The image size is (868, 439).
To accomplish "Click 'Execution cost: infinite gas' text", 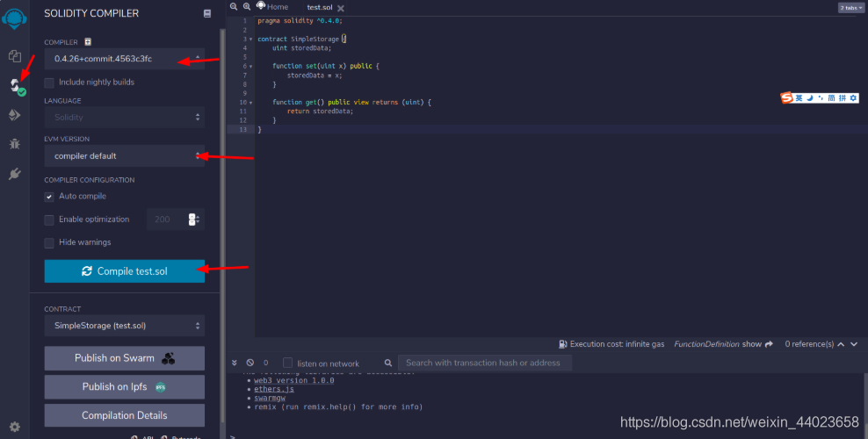I will pos(617,344).
